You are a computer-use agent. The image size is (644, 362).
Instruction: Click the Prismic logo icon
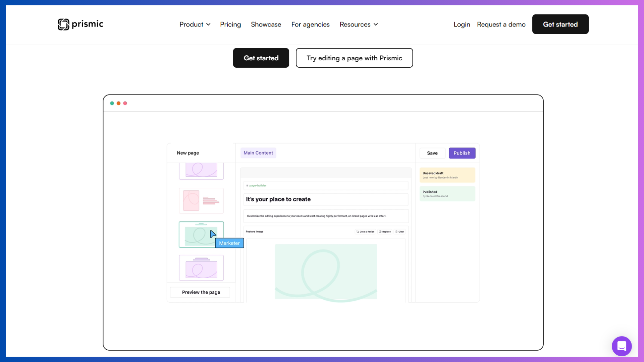click(63, 24)
